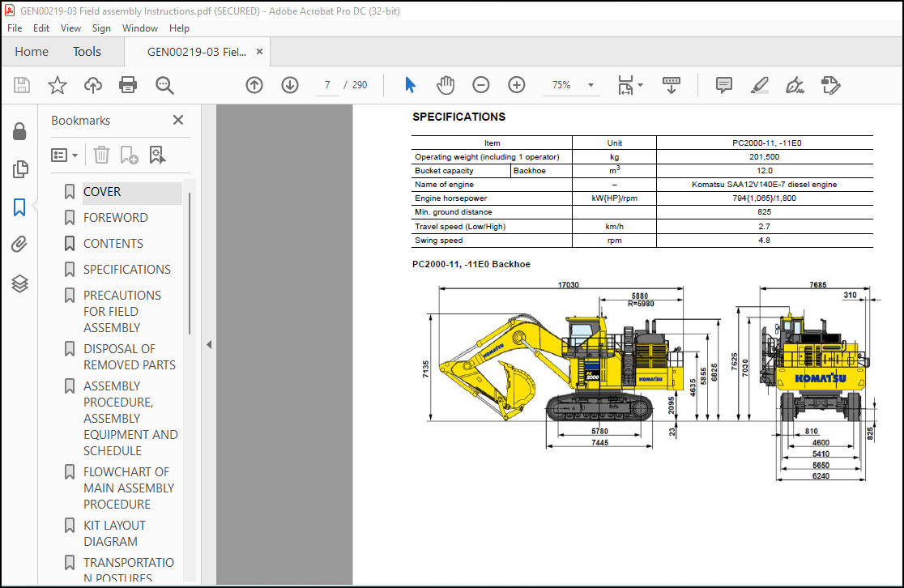904x588 pixels.
Task: Add a sticky note comment
Action: click(723, 85)
